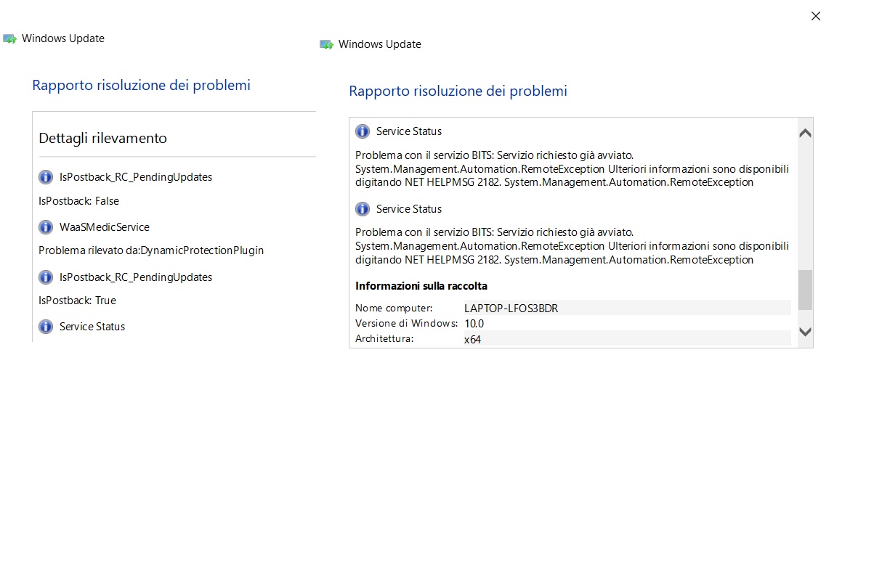This screenshot has height=588, width=882.
Task: Select 'Rapporto risoluzione dei problemi' in right window
Action: pyautogui.click(x=458, y=91)
